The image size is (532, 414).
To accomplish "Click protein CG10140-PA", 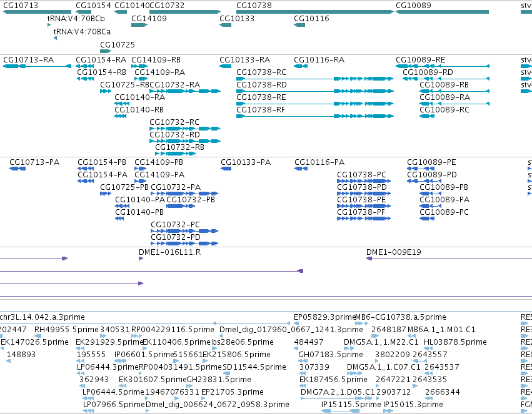I will tap(140, 200).
